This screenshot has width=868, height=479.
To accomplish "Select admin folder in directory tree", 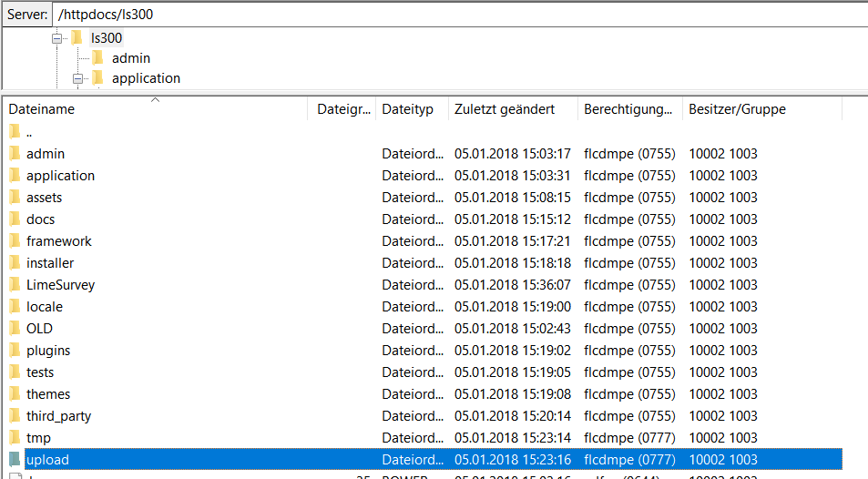I will (x=130, y=58).
